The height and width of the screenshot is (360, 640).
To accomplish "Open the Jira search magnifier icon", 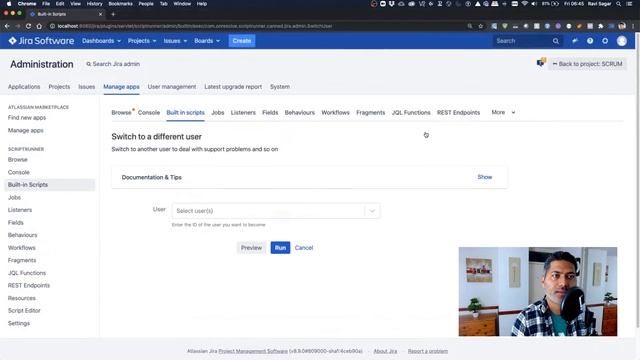I will pos(556,41).
